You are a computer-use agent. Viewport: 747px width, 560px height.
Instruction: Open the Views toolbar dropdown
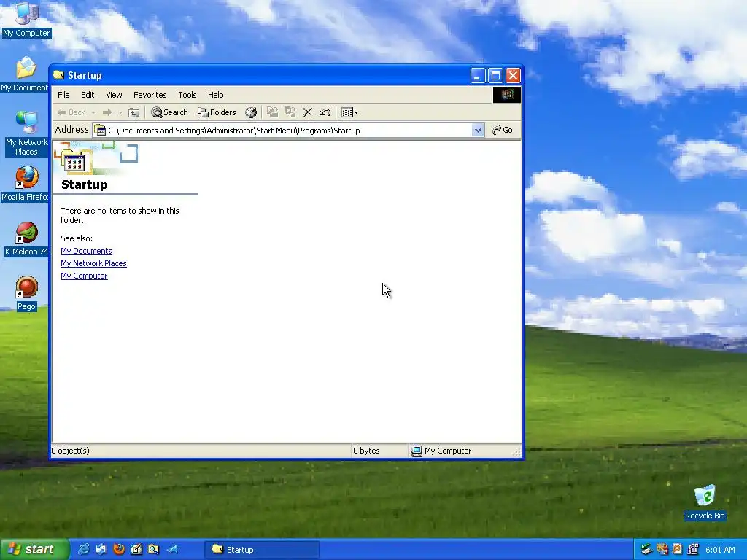pyautogui.click(x=349, y=112)
